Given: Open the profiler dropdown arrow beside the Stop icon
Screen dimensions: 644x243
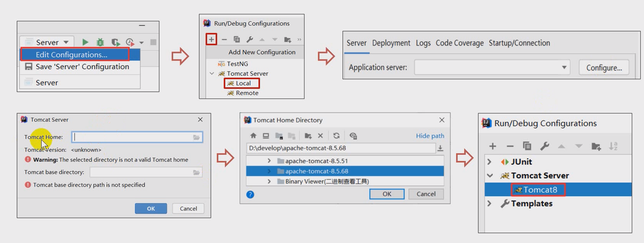Looking at the screenshot, I should pyautogui.click(x=141, y=43).
